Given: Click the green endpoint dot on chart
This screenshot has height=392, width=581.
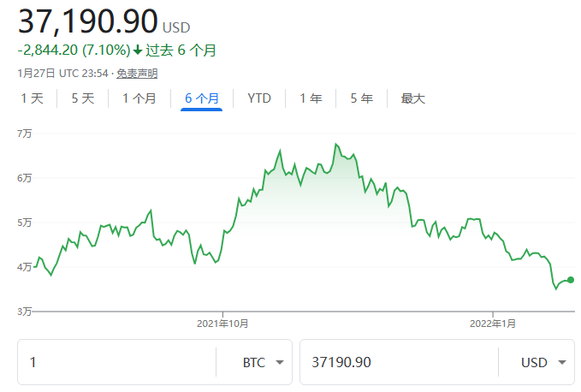Looking at the screenshot, I should pos(571,280).
